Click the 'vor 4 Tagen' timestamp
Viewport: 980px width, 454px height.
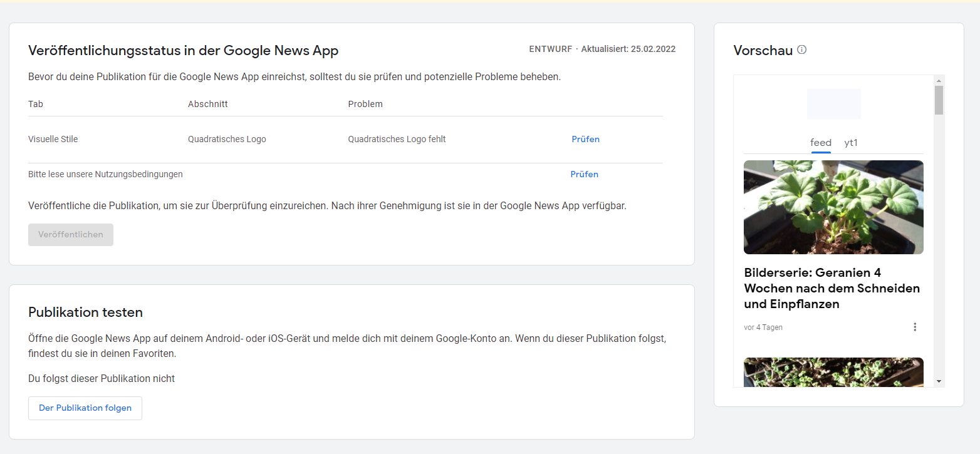pos(763,328)
